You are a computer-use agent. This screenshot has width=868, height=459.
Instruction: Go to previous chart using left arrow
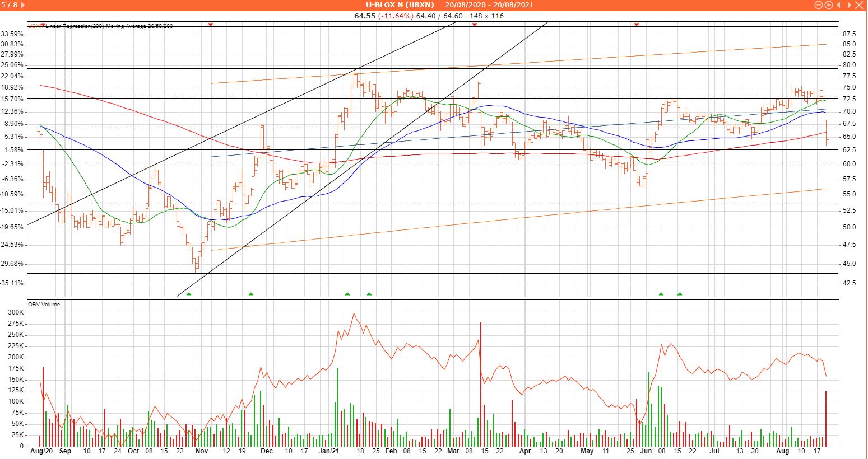click(x=839, y=5)
